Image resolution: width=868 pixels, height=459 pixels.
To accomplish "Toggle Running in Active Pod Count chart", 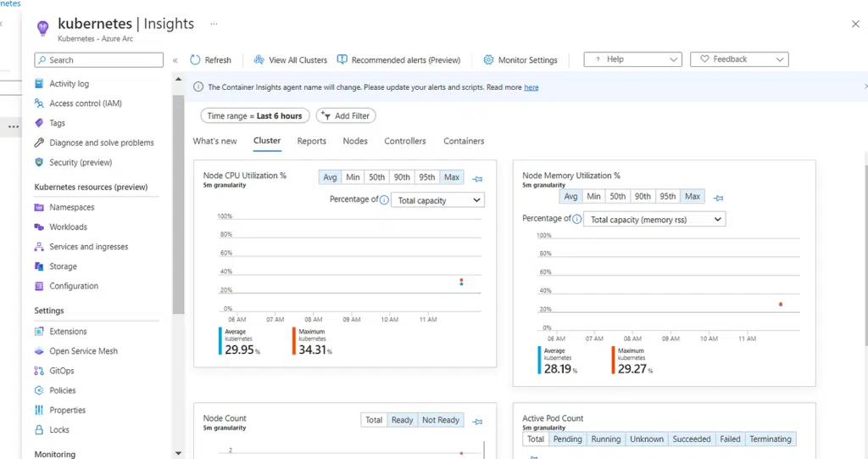I will (605, 439).
